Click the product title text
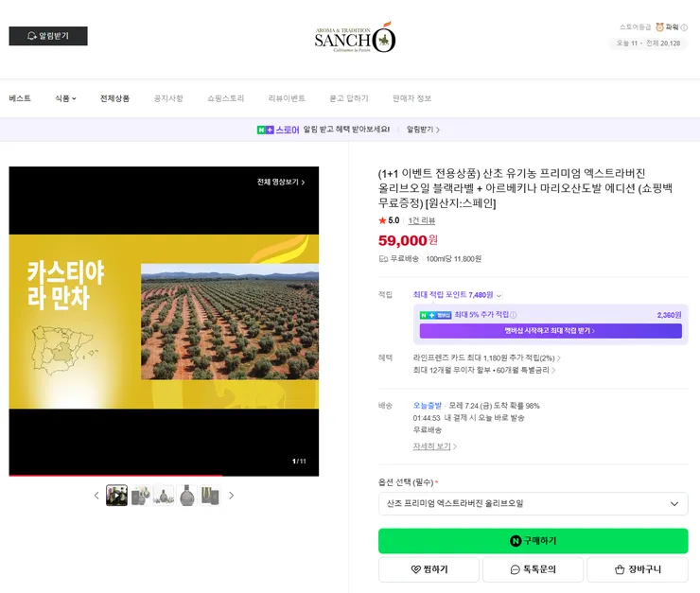This screenshot has width=700, height=593. [x=525, y=188]
